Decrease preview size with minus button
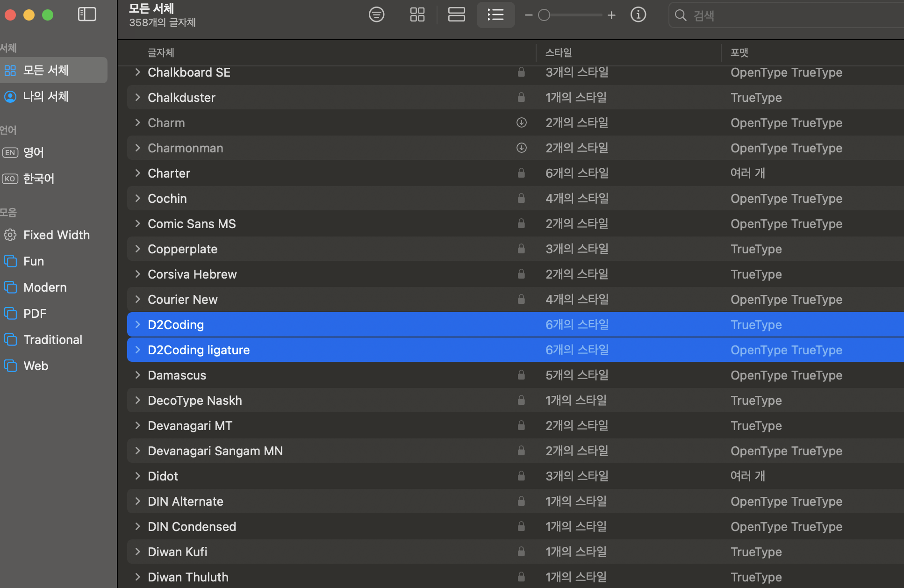The image size is (904, 588). pos(529,15)
